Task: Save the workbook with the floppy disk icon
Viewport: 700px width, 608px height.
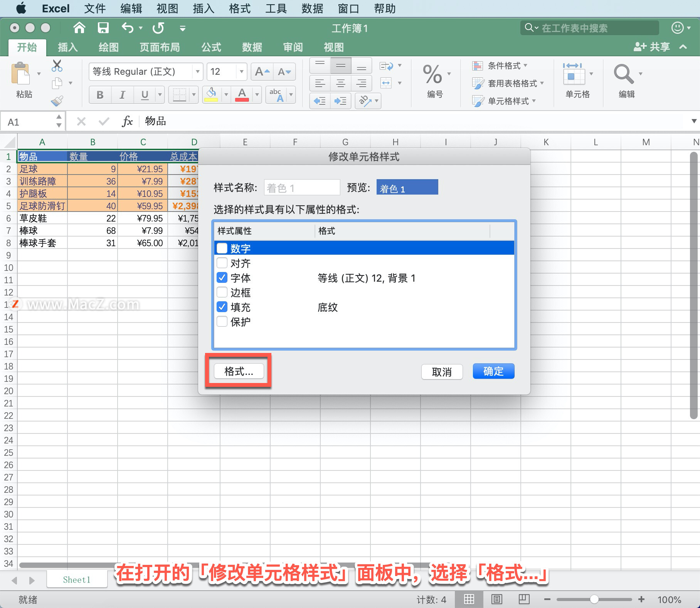Action: (x=103, y=28)
